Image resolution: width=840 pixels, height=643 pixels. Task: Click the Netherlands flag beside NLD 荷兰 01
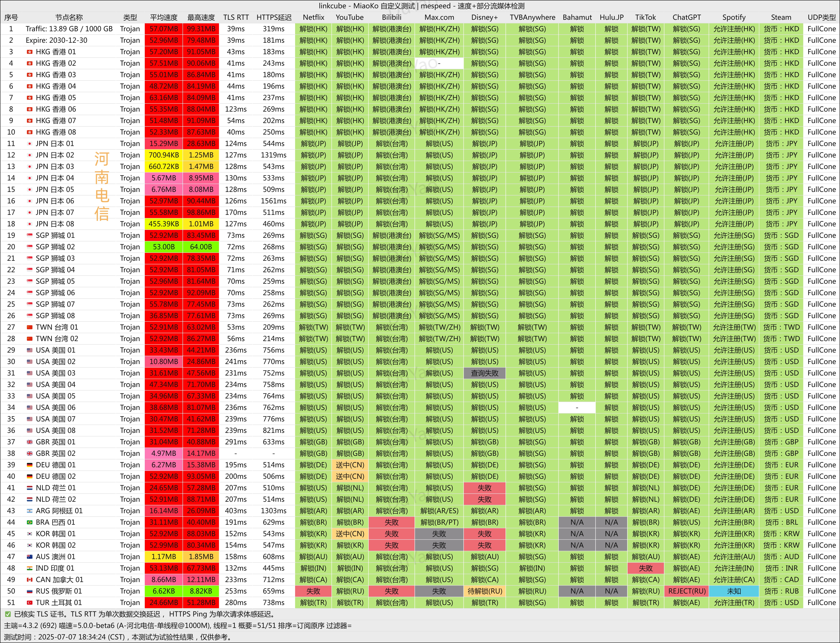[29, 488]
